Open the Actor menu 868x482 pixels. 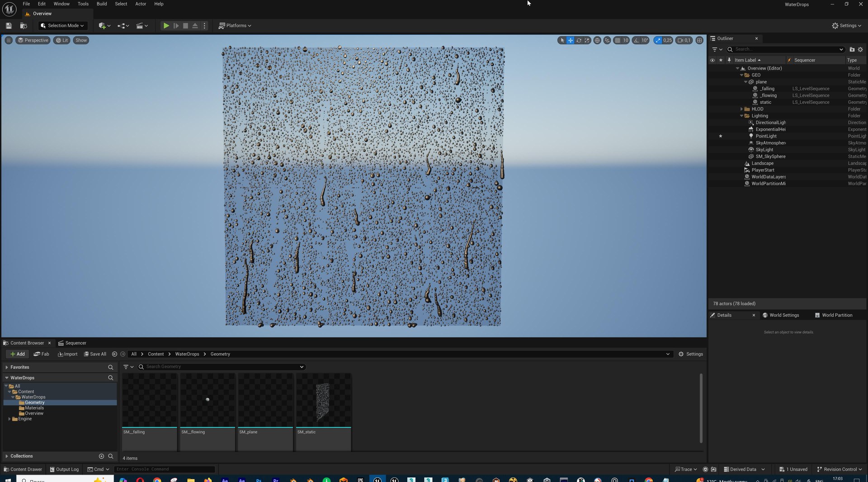tap(141, 4)
